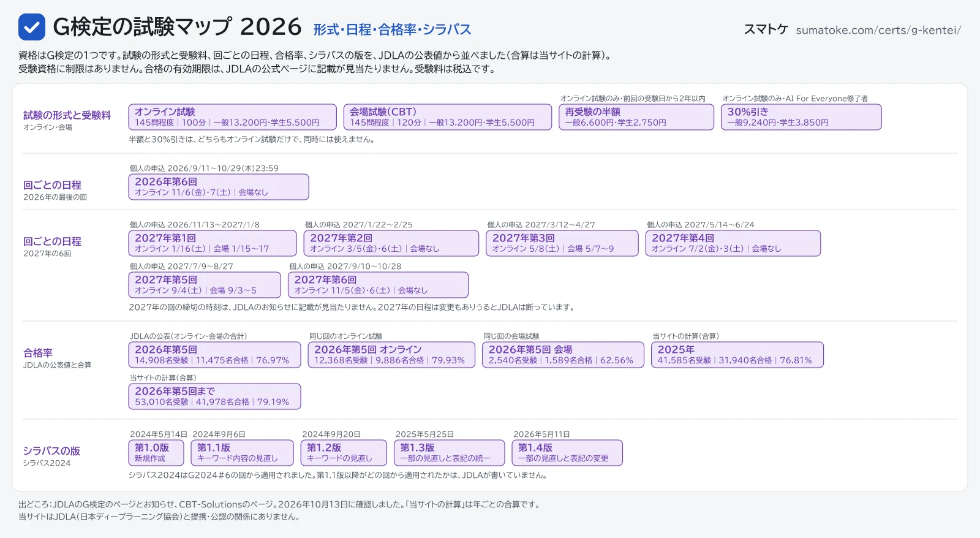The width and height of the screenshot is (980, 538).
Task: Click the 試験の形式と受験料 section heading
Action: (x=67, y=115)
